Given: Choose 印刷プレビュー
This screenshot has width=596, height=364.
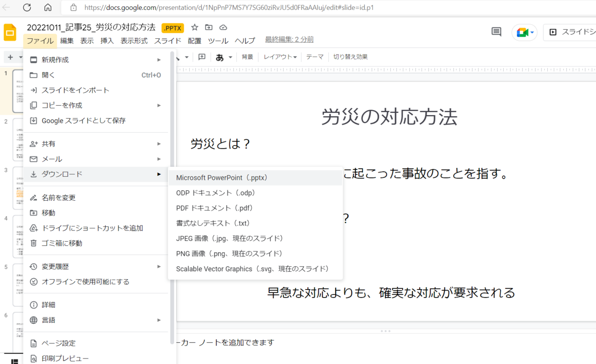Looking at the screenshot, I should 96,358.
